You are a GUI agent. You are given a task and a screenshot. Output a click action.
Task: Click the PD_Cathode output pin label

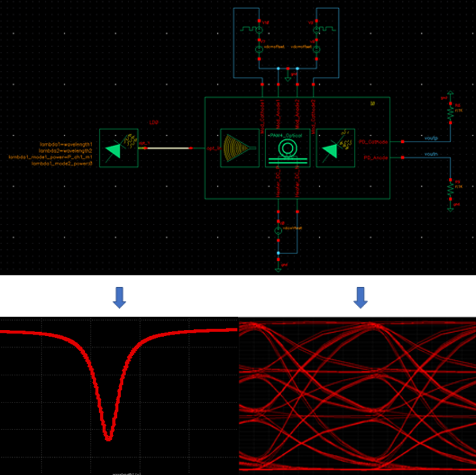pos(373,142)
